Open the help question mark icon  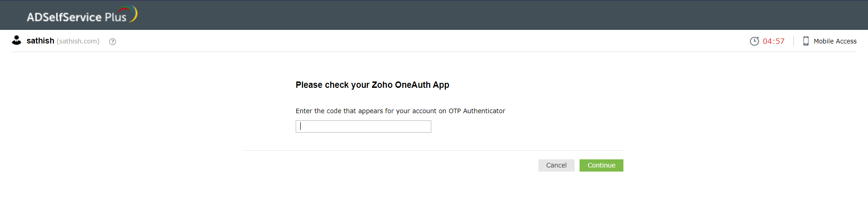pyautogui.click(x=113, y=42)
